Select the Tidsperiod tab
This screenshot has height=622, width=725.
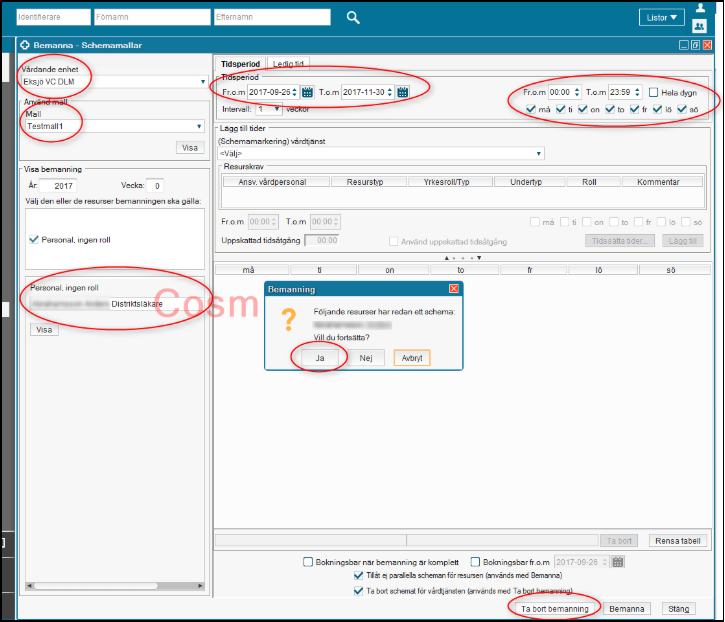[239, 63]
